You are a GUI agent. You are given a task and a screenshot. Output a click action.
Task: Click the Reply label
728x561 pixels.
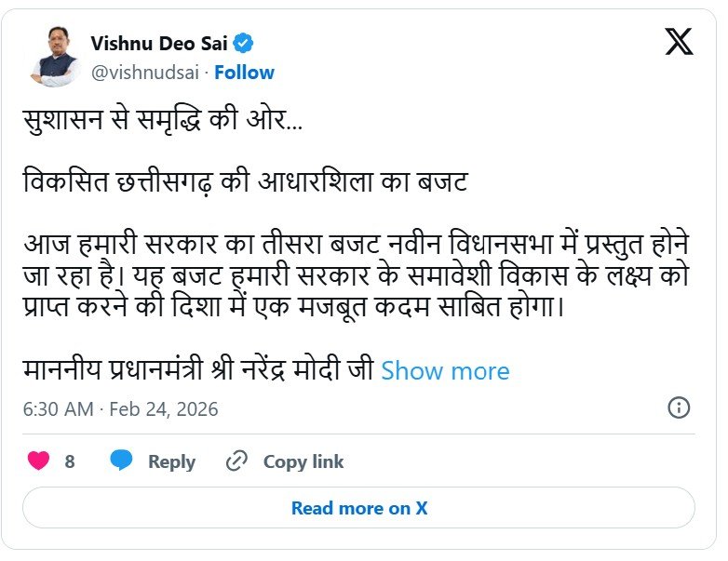click(x=171, y=461)
